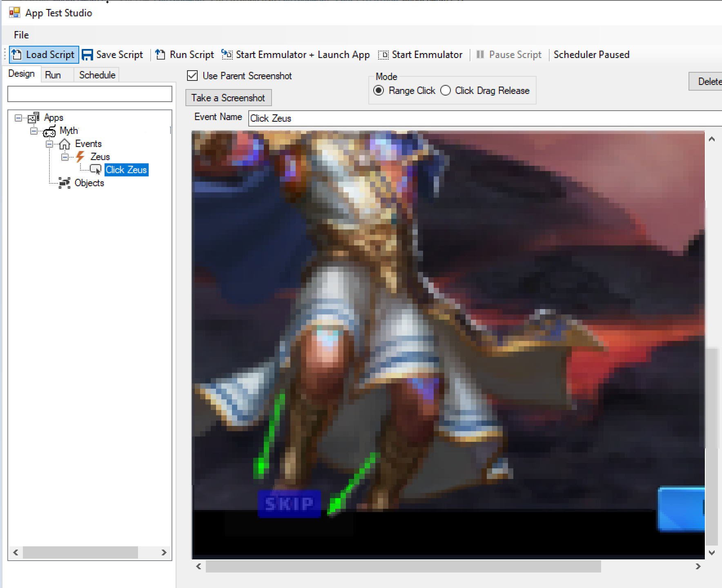Click the Myth game controller icon
Image resolution: width=722 pixels, height=588 pixels.
click(49, 131)
